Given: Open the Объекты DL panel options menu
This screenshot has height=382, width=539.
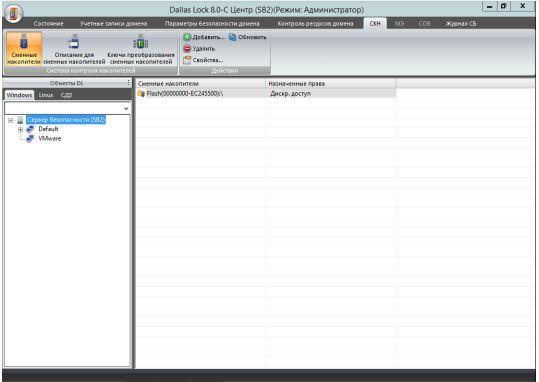Looking at the screenshot, I should [x=128, y=83].
